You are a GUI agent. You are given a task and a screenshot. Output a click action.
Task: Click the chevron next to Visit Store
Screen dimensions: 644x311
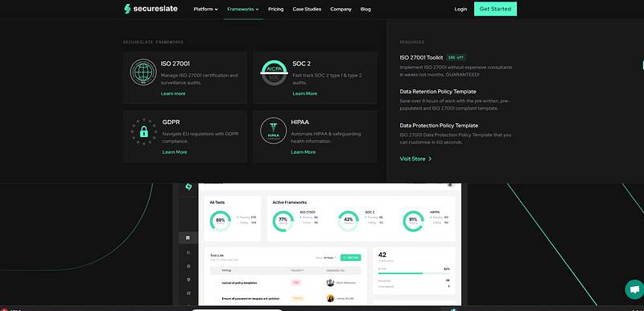pyautogui.click(x=430, y=159)
